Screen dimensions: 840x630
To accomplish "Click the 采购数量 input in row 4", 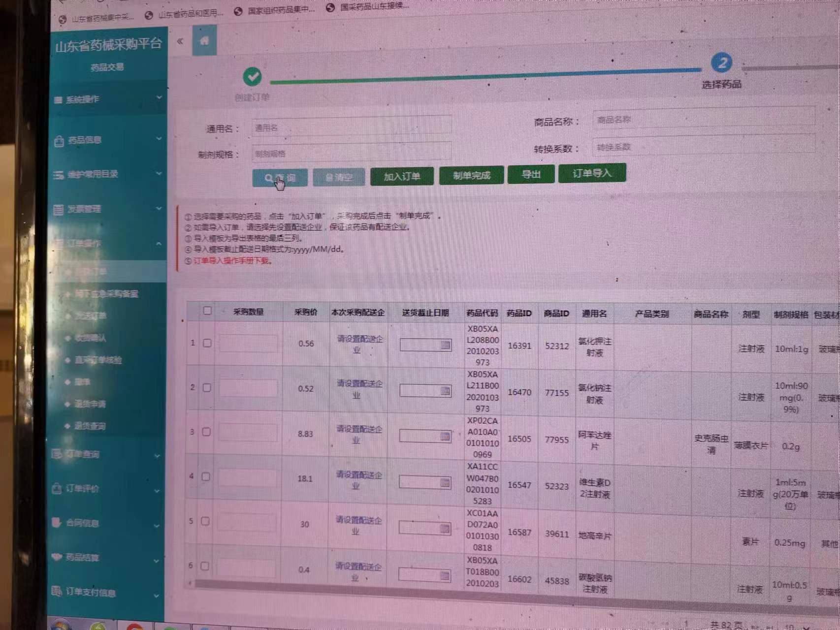I will tap(247, 477).
